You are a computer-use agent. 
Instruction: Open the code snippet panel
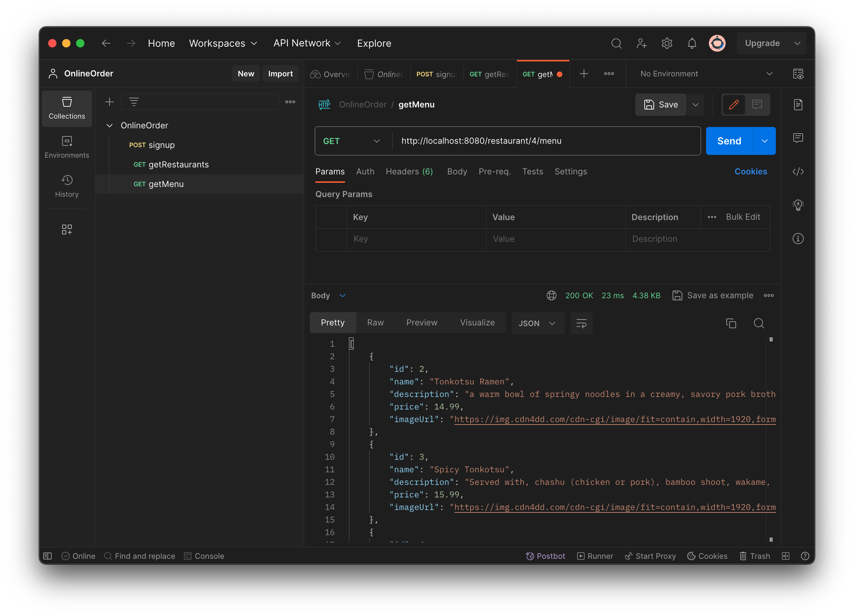[x=798, y=172]
